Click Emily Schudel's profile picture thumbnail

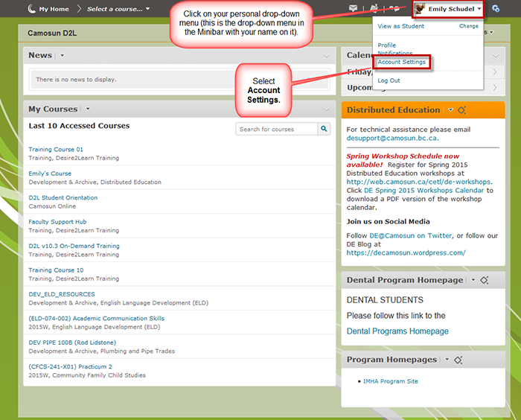421,9
